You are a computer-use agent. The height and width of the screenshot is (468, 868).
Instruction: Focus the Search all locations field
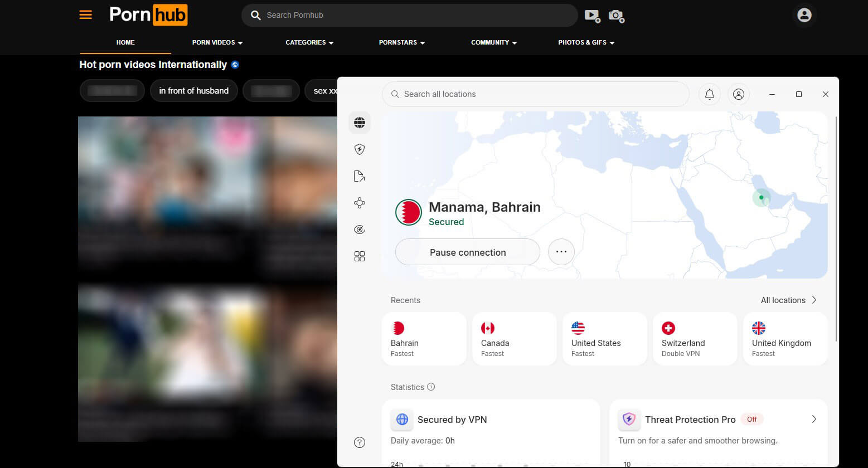tap(536, 94)
